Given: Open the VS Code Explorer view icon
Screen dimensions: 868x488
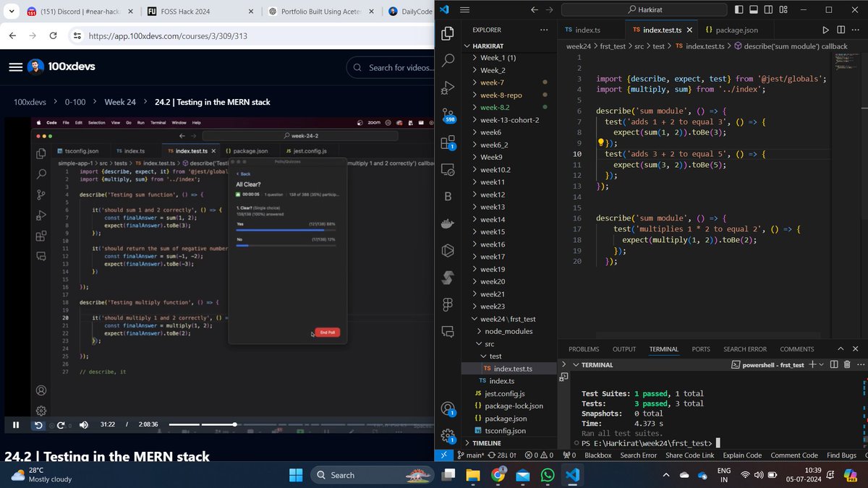Looking at the screenshot, I should point(448,33).
